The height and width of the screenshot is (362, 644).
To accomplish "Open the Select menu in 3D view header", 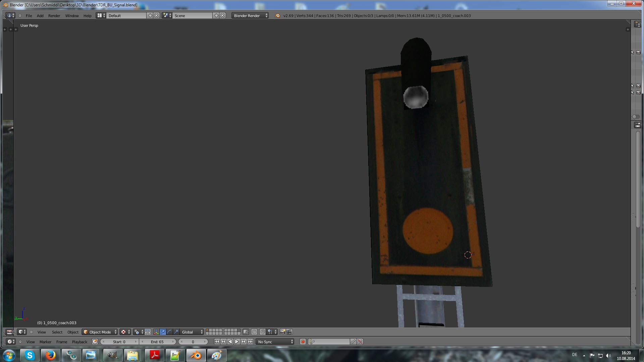I will [x=57, y=332].
